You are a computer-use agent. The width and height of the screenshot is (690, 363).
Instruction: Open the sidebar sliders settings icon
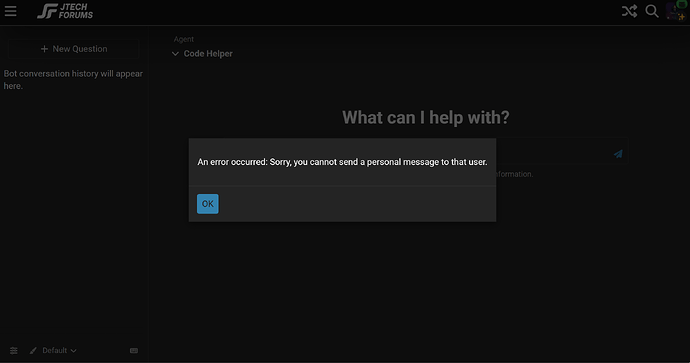pyautogui.click(x=14, y=351)
